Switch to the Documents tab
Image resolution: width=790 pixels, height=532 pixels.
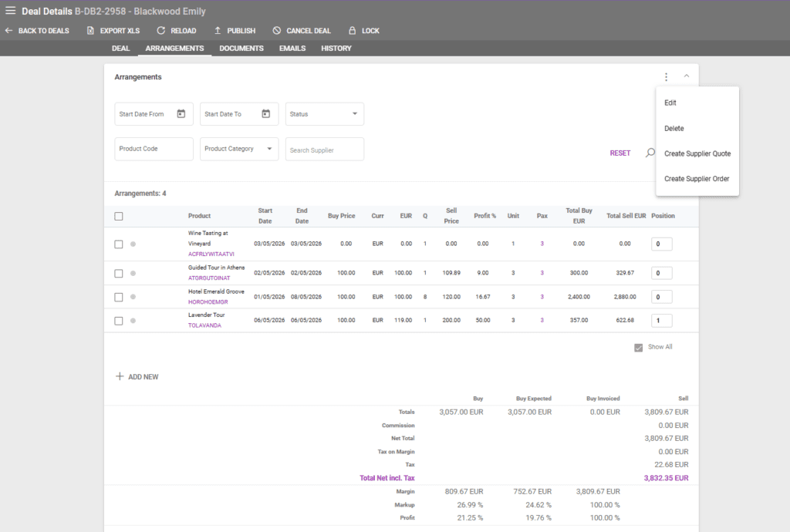[241, 49]
